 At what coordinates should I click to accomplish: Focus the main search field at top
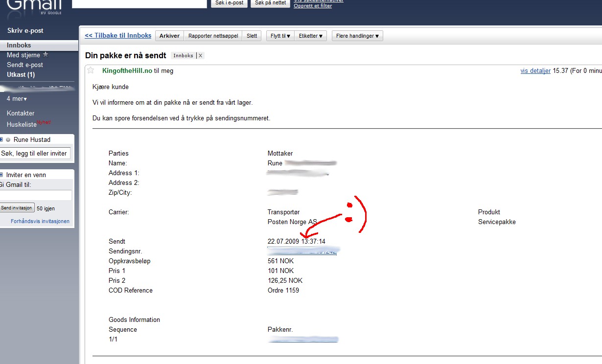pos(139,3)
